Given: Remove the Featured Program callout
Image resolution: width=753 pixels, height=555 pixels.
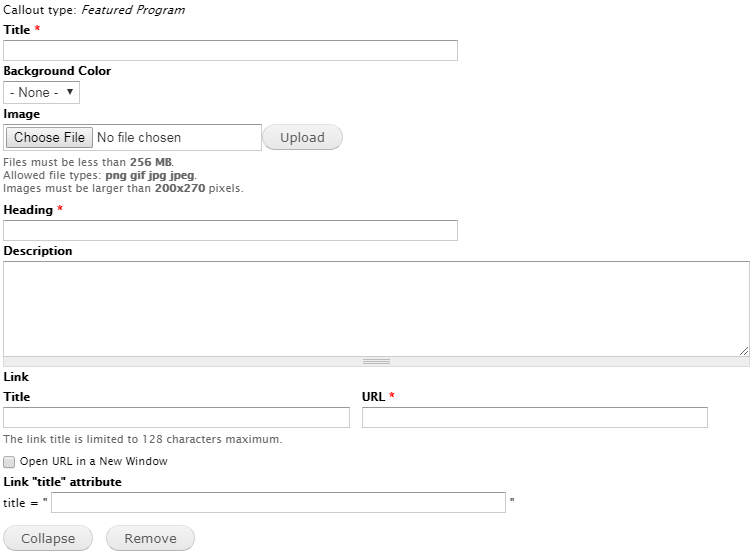Looking at the screenshot, I should pyautogui.click(x=150, y=538).
